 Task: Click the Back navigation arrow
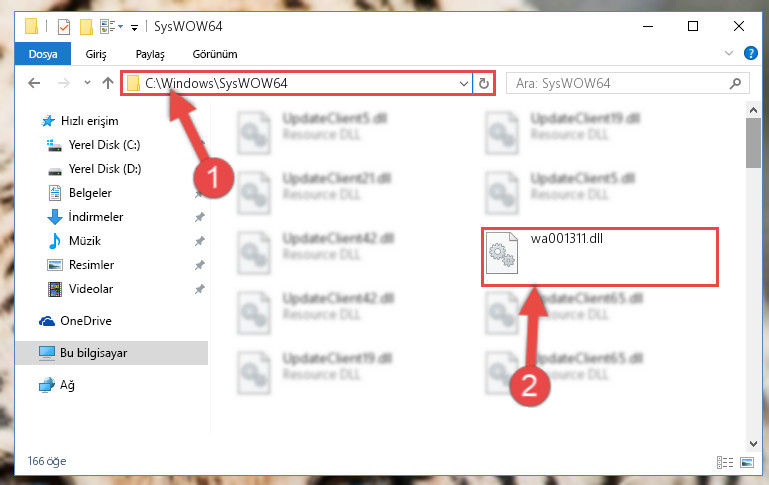point(34,83)
